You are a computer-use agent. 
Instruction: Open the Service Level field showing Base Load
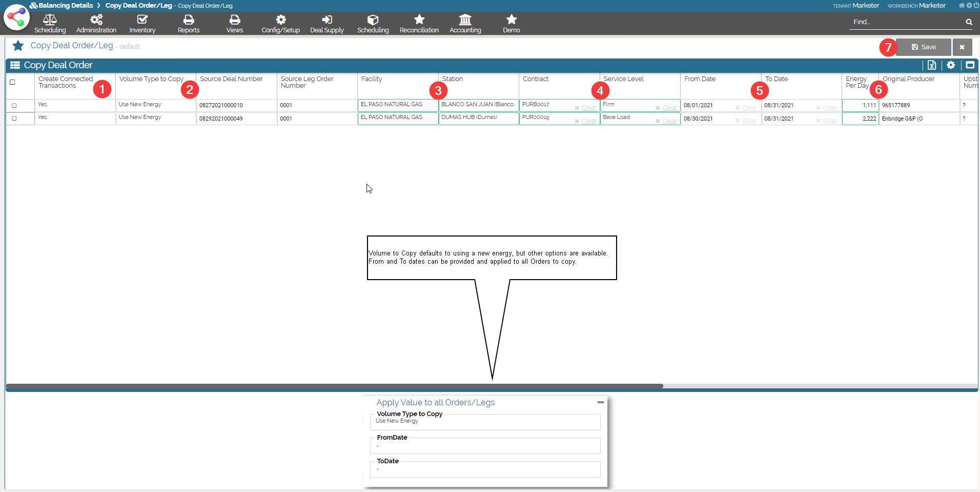pos(627,118)
